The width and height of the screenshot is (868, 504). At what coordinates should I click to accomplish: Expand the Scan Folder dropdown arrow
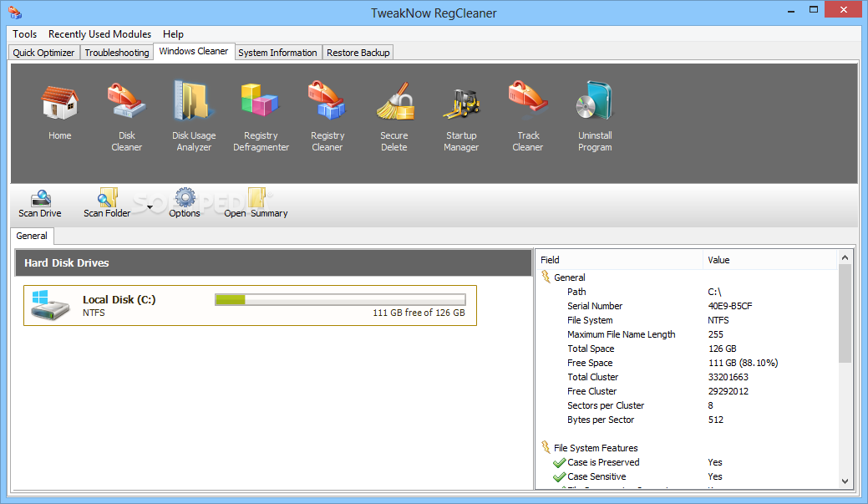coord(150,207)
